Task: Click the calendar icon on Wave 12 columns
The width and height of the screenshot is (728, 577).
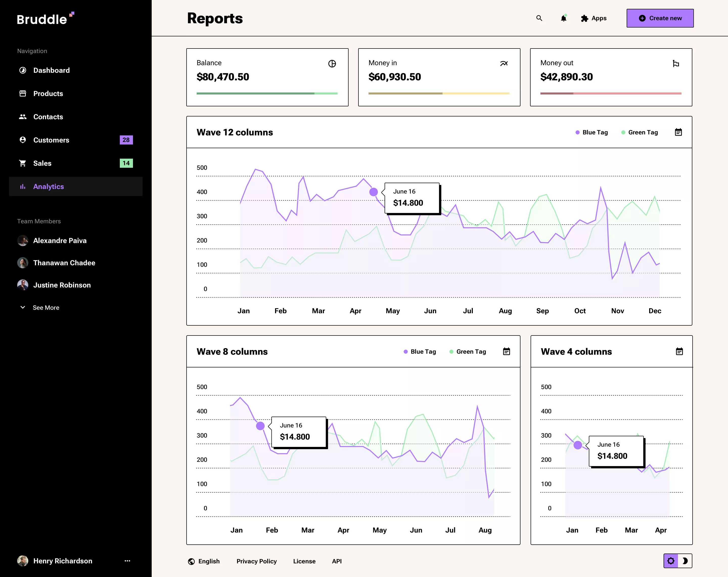Action: click(678, 132)
